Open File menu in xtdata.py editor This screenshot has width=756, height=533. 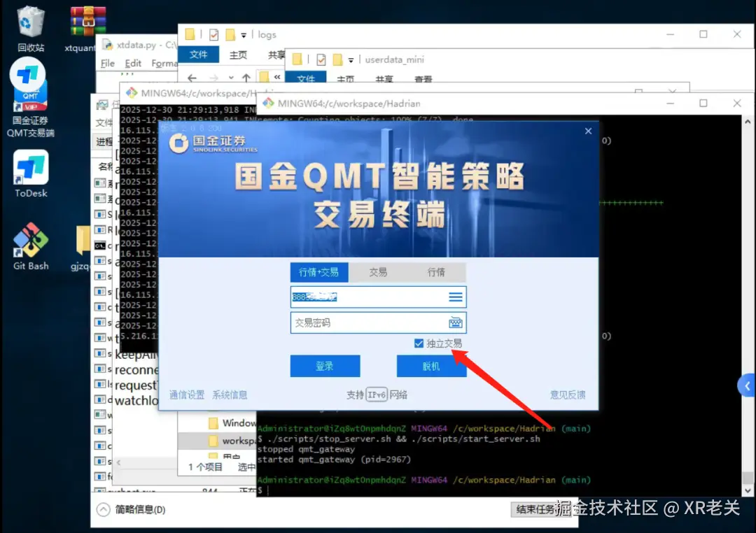[x=108, y=63]
